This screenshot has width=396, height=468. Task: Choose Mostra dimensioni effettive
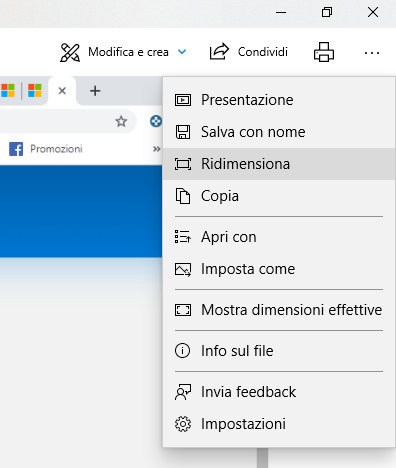(279, 310)
